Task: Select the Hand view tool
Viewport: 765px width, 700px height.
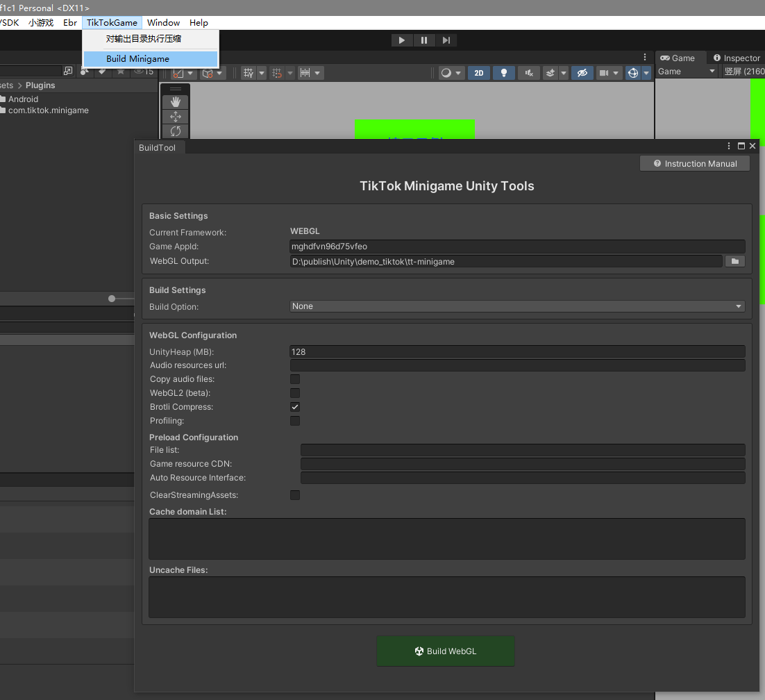Action: (x=175, y=102)
